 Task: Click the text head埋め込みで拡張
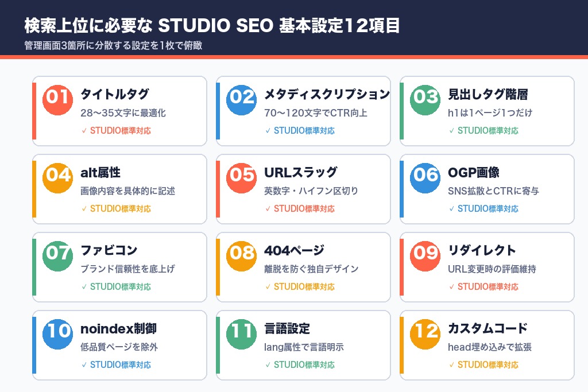(490, 347)
